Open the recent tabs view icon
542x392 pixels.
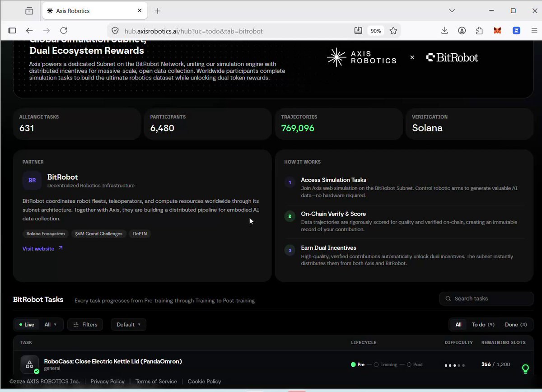coord(29,11)
